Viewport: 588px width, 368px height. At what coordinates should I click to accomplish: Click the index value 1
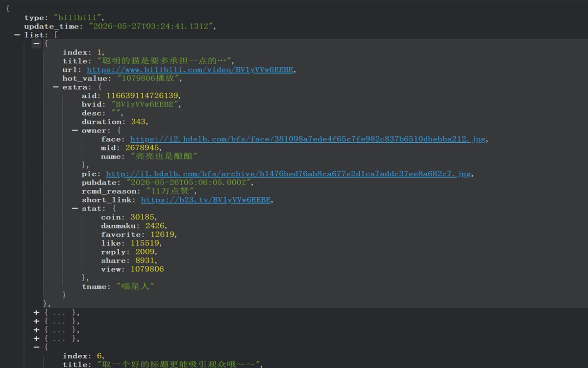tap(99, 53)
